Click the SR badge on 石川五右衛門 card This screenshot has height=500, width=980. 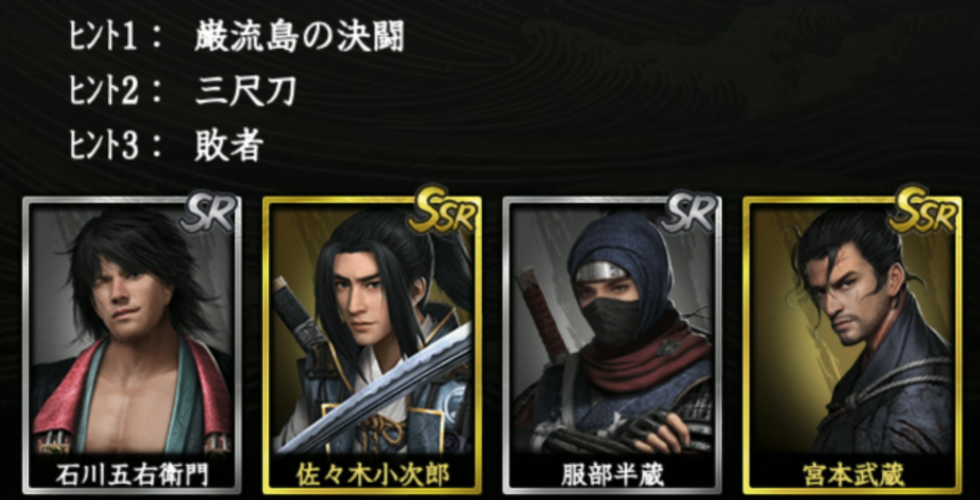(209, 213)
